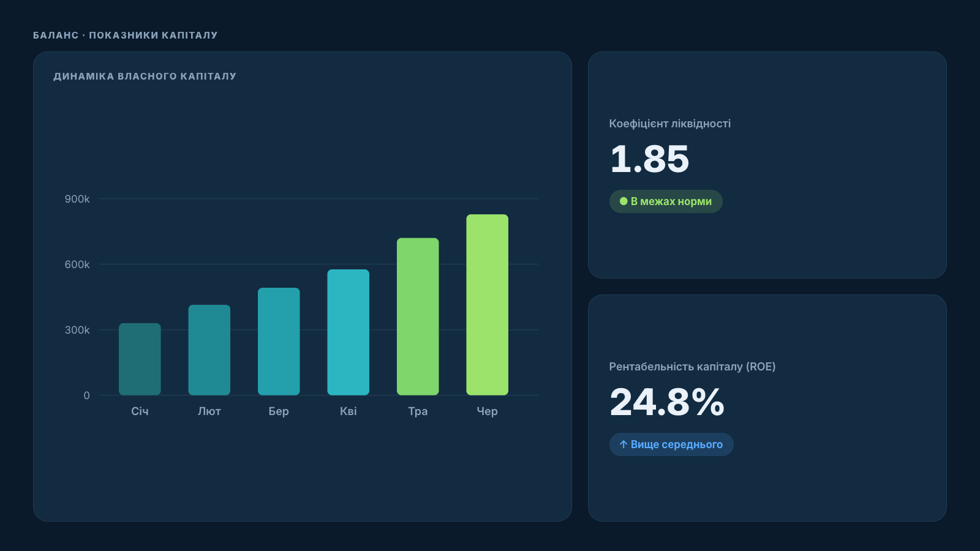Click the 900k axis label
The height and width of the screenshot is (551, 980).
coord(77,199)
